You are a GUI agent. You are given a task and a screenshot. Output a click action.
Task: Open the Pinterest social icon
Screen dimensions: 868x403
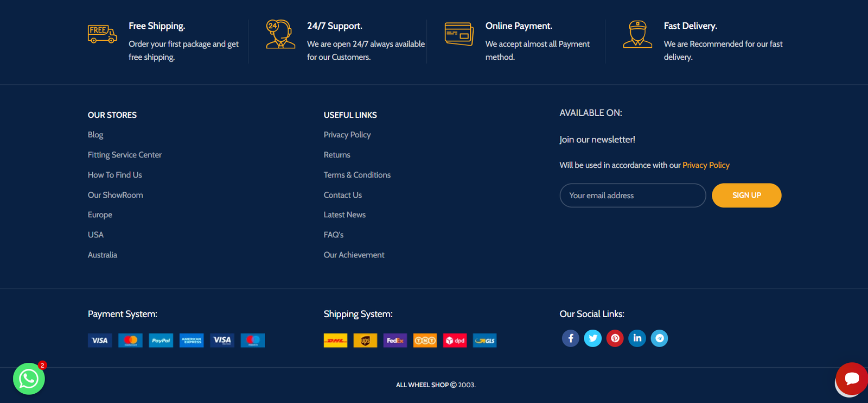[x=615, y=338]
